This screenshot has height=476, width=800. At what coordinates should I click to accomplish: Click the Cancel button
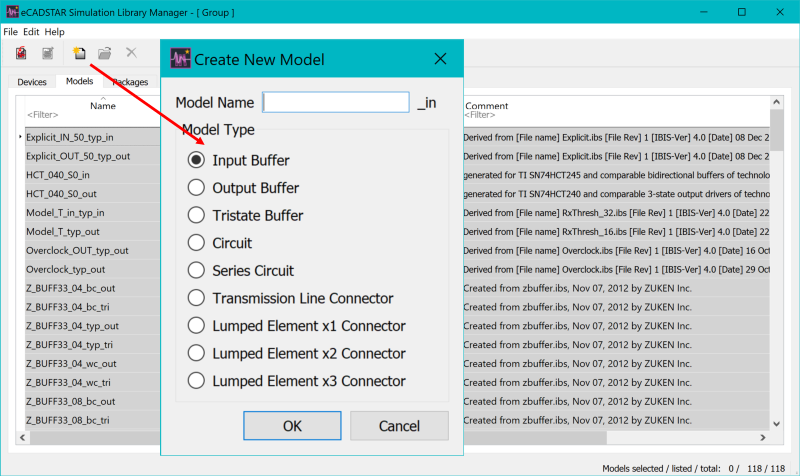coord(399,425)
